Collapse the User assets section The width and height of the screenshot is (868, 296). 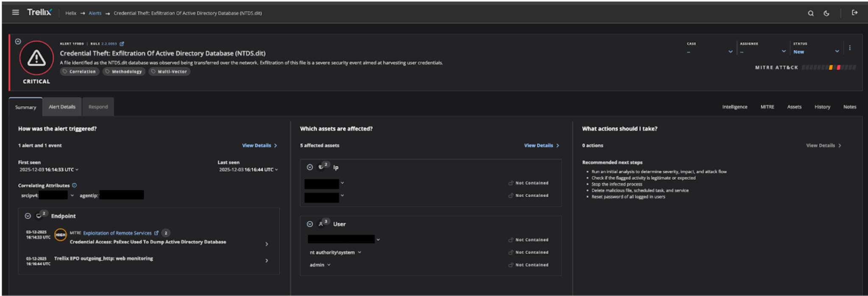[310, 224]
